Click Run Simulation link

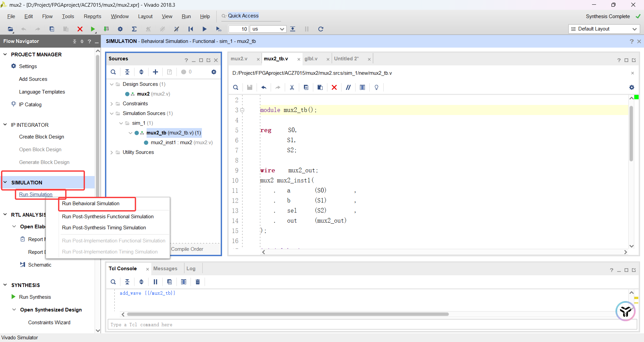[36, 194]
